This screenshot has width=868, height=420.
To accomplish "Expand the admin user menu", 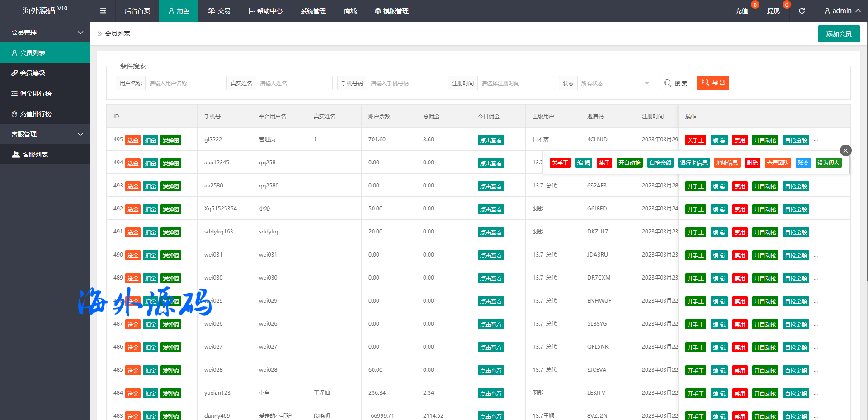I will (842, 11).
